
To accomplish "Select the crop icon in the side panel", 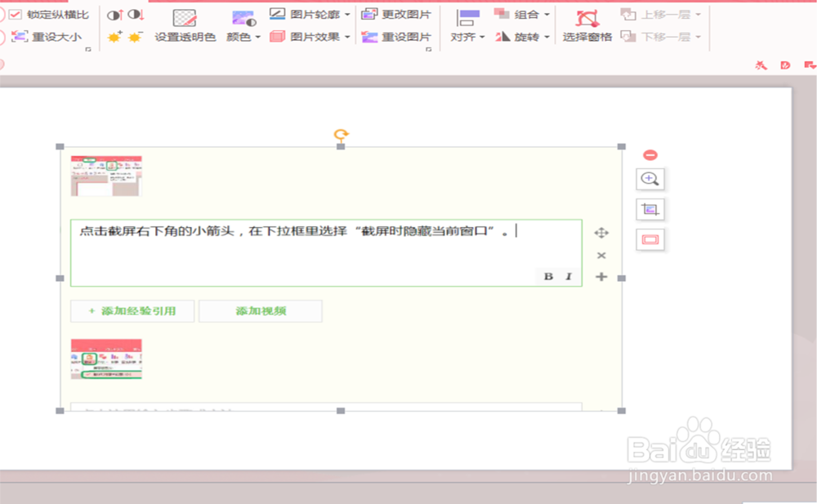I will pos(650,209).
